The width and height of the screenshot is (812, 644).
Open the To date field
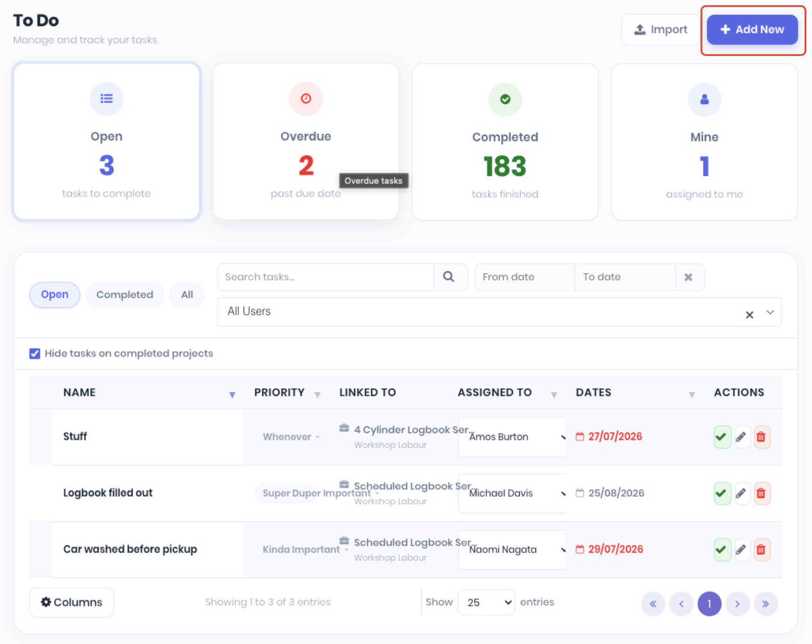point(625,277)
